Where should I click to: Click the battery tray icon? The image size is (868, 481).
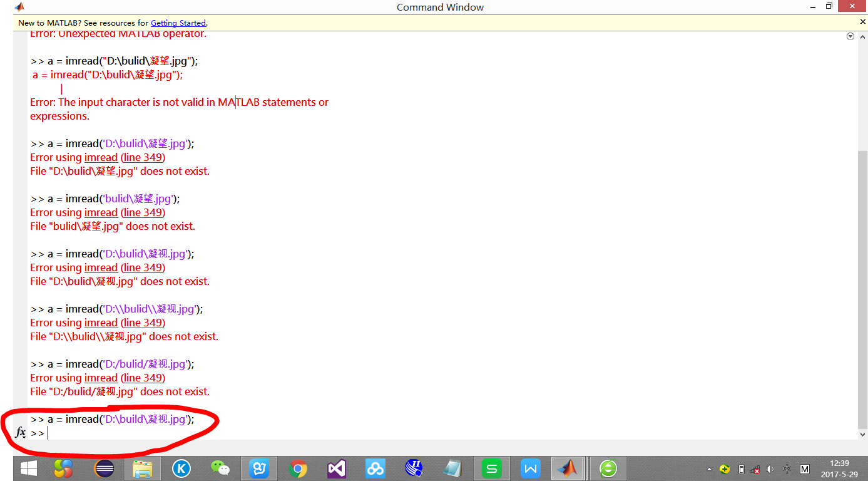(x=742, y=468)
